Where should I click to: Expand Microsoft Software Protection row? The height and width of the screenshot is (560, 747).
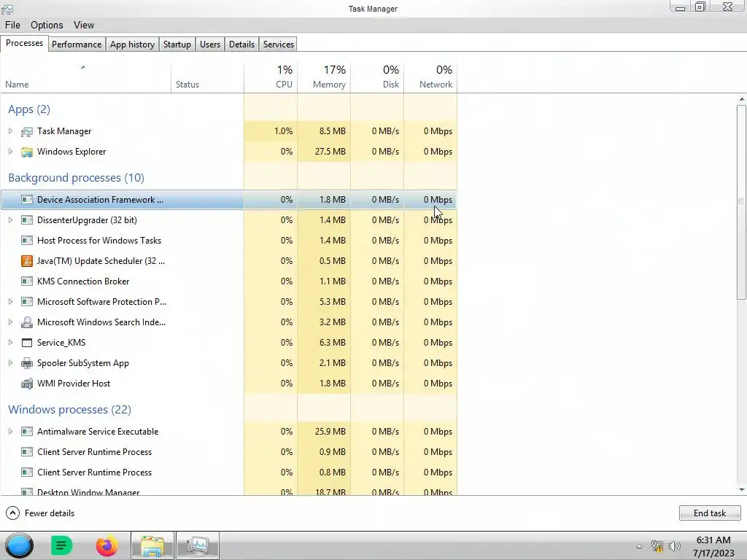10,302
